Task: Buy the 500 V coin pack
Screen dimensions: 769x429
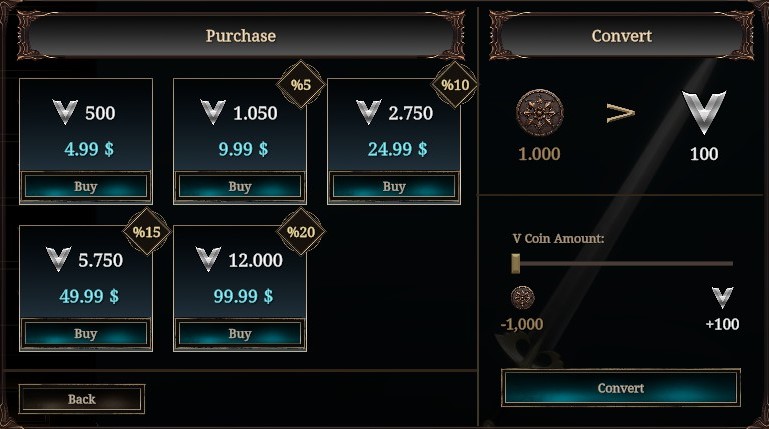Action: 86,187
